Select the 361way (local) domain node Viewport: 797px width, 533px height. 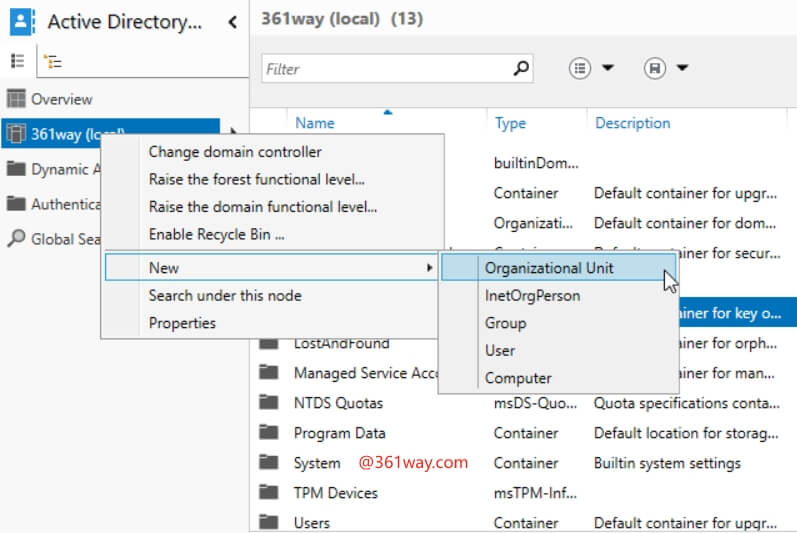[x=110, y=134]
